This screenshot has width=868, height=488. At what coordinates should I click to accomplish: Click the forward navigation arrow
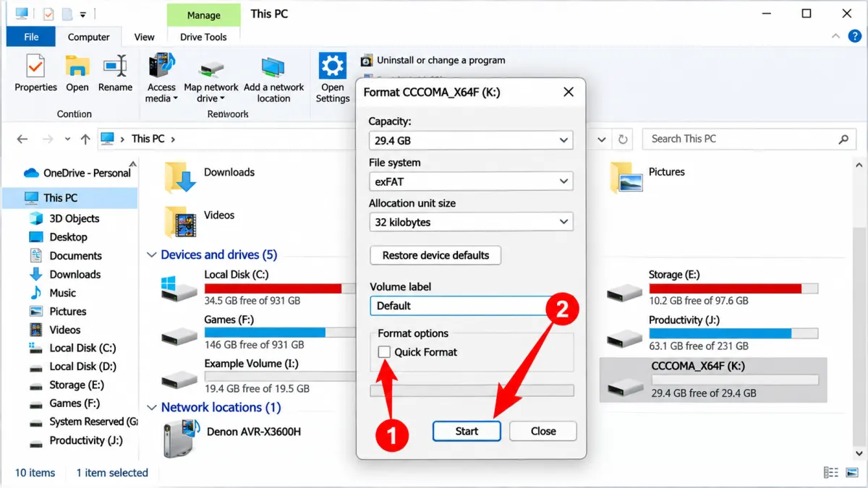coord(47,139)
